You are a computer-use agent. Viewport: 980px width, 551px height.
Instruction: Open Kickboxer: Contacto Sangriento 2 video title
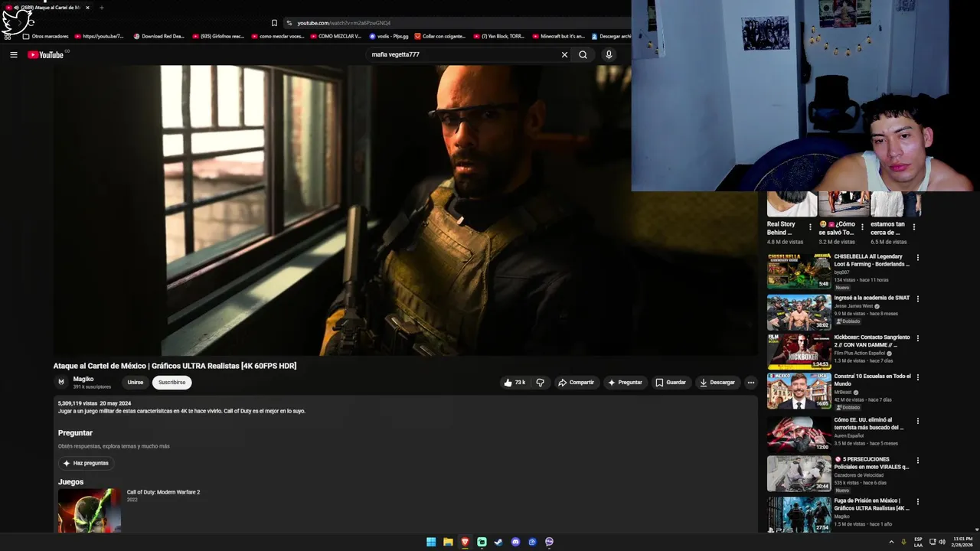[x=872, y=341]
